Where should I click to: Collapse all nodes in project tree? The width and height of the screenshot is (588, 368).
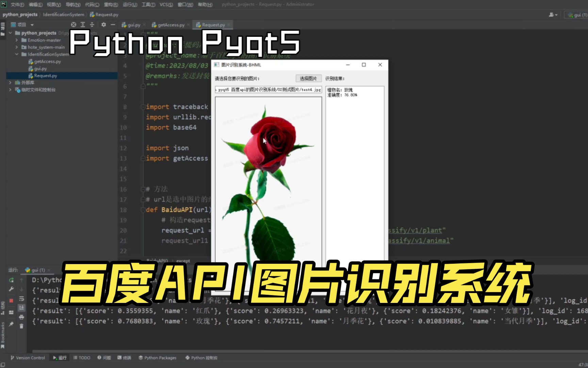pos(92,25)
